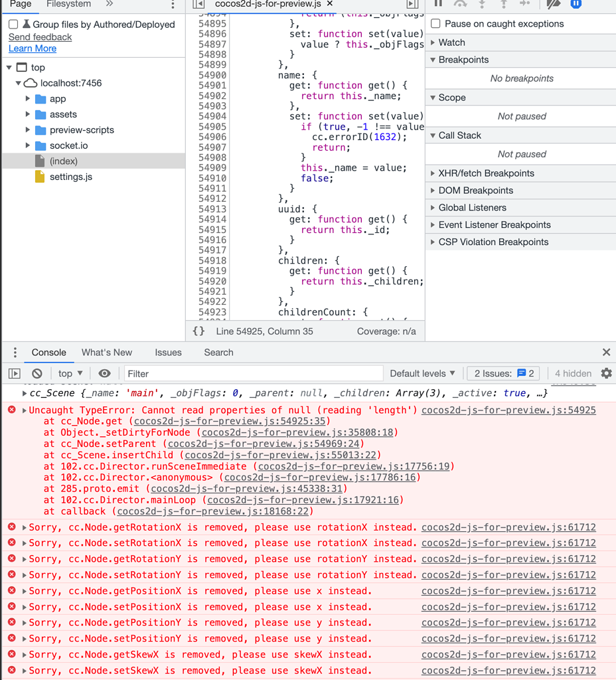Open console settings gear
Screen dimensions: 616x680
click(x=606, y=373)
